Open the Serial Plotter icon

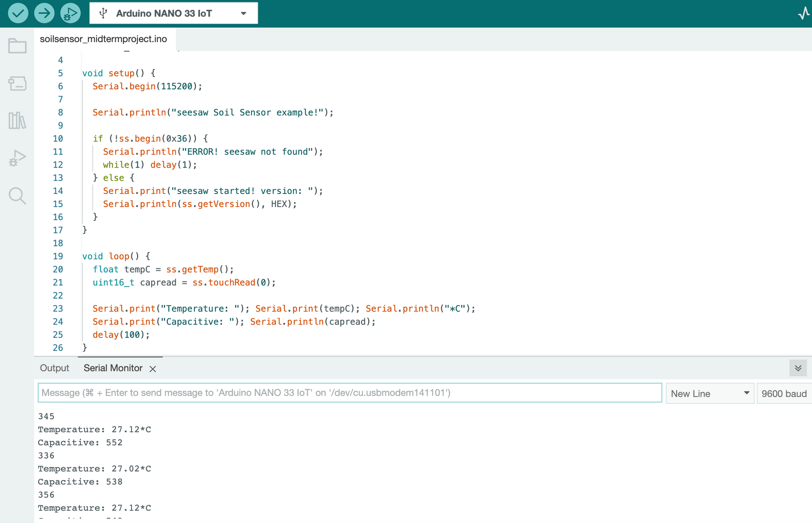tap(803, 13)
